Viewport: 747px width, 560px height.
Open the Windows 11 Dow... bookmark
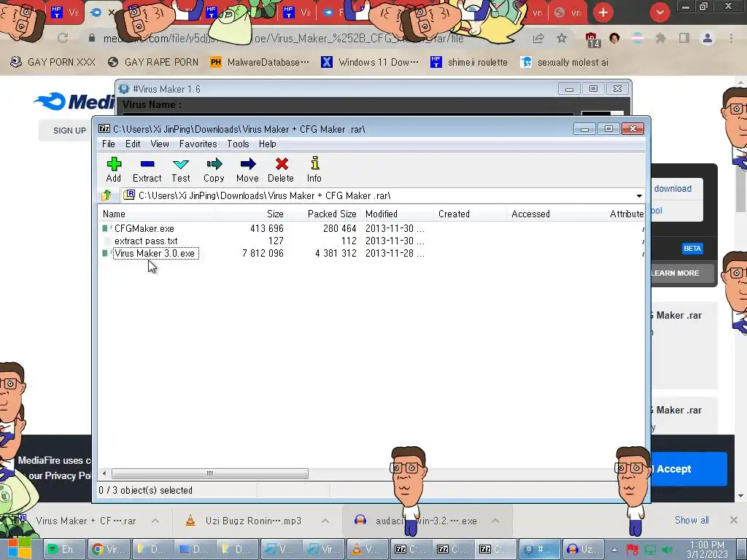click(370, 62)
